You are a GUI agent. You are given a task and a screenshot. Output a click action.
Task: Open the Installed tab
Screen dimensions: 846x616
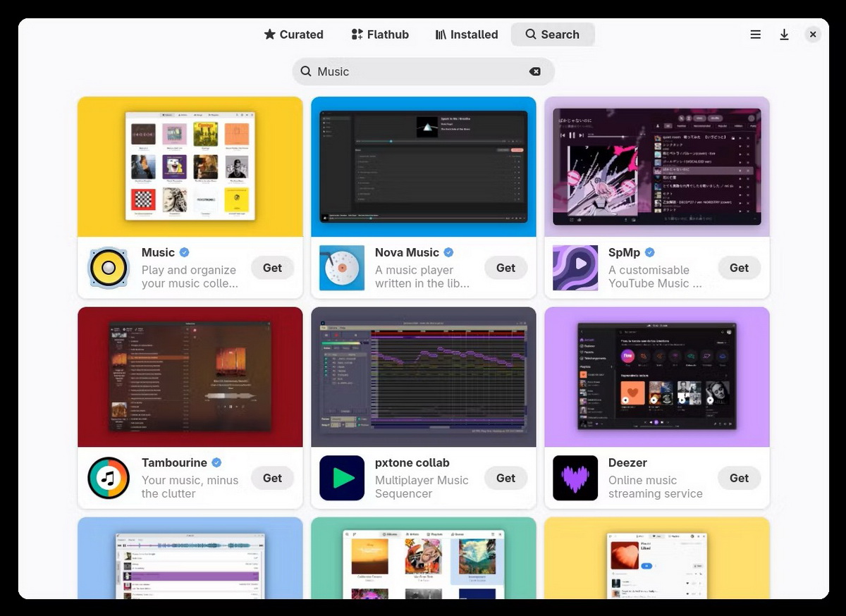(x=466, y=35)
